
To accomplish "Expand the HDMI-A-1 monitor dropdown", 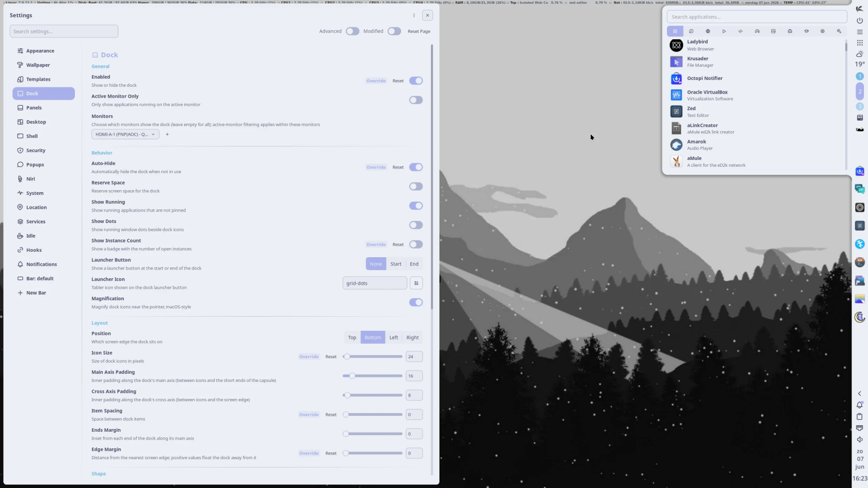I will (x=125, y=134).
